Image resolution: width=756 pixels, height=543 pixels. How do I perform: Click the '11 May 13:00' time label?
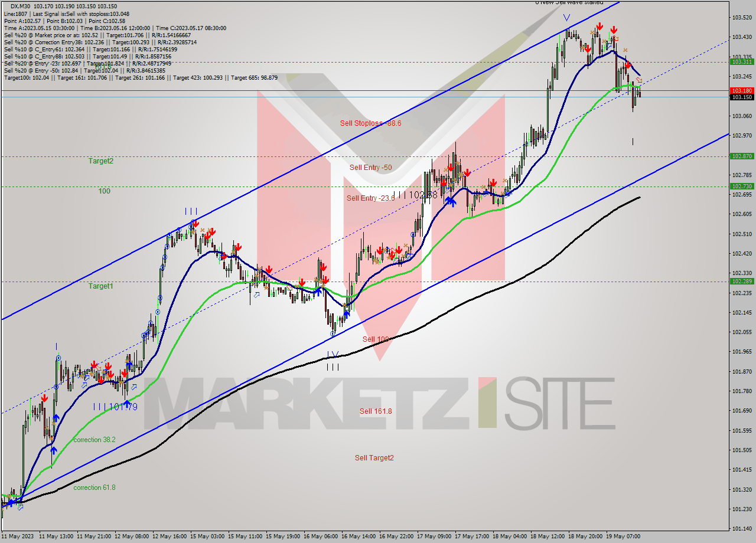(x=55, y=537)
